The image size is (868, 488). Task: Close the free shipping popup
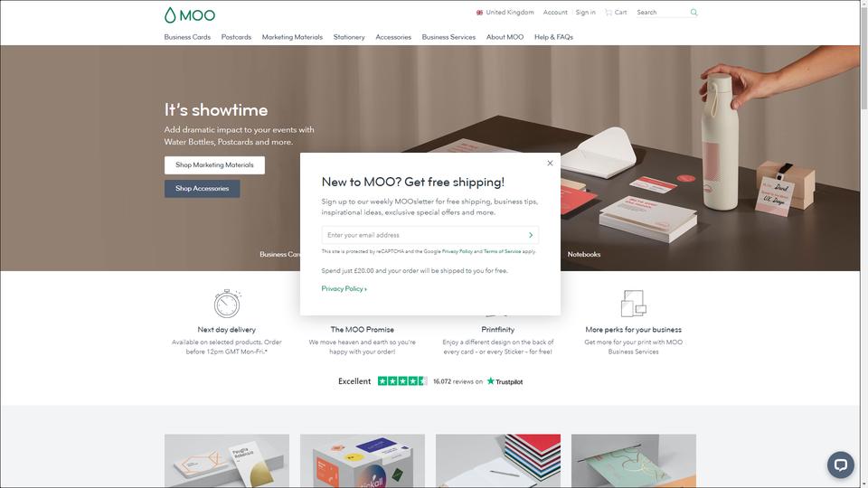tap(550, 164)
